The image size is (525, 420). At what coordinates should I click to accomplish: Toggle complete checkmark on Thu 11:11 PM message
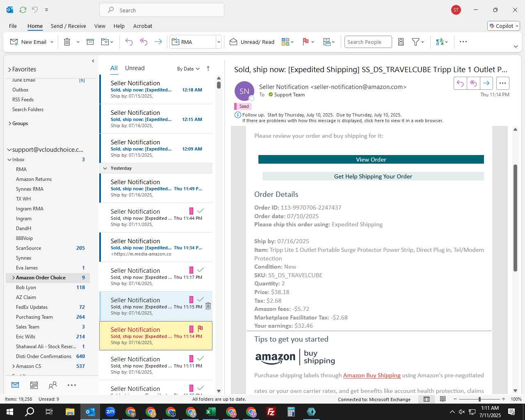(x=201, y=358)
